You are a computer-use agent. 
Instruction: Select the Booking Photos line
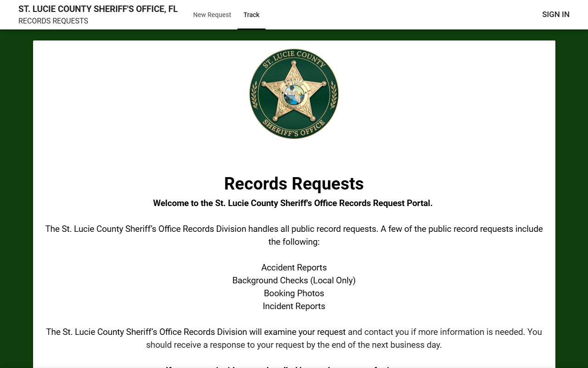294,293
